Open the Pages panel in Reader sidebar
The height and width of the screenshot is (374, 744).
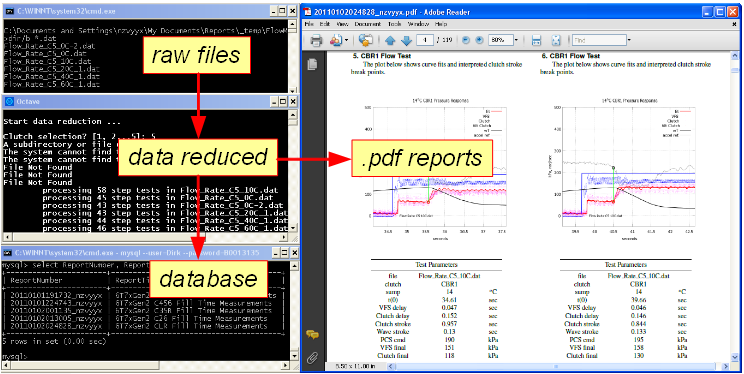[x=312, y=64]
